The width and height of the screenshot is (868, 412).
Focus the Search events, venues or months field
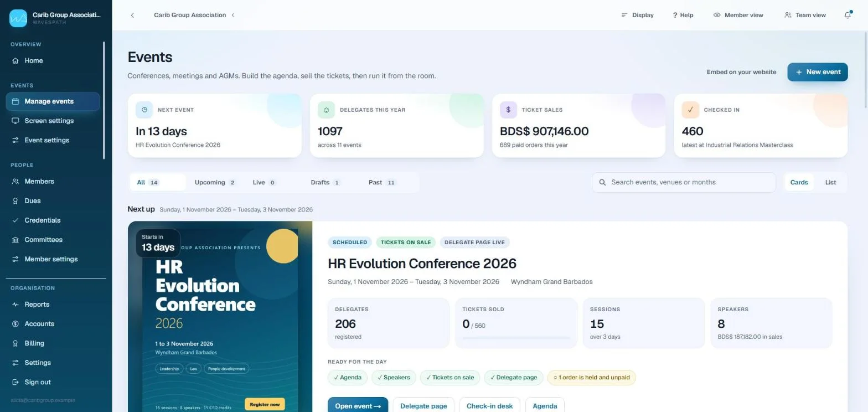point(684,182)
